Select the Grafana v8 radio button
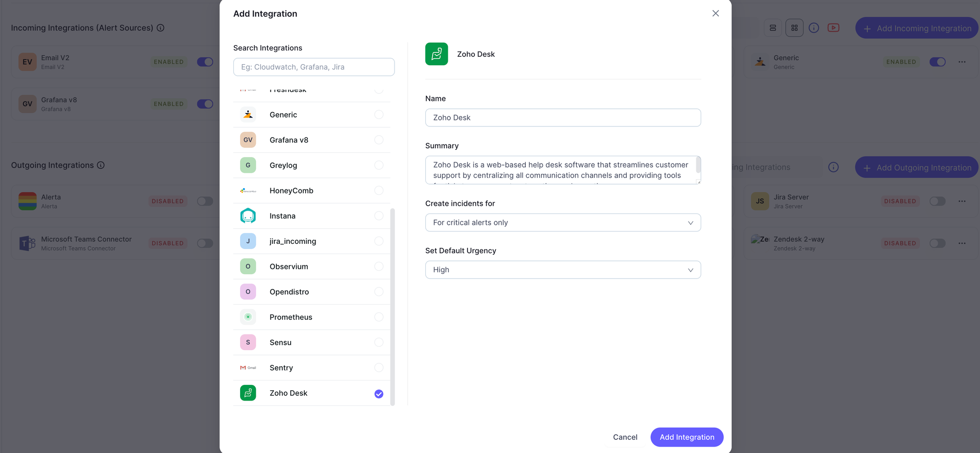Image resolution: width=980 pixels, height=453 pixels. point(379,140)
